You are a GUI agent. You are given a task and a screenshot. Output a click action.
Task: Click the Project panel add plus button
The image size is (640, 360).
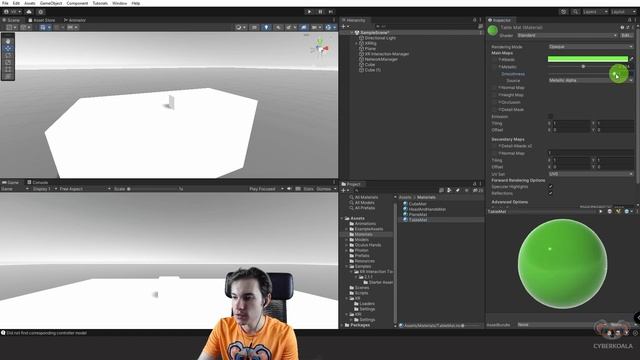pos(344,191)
